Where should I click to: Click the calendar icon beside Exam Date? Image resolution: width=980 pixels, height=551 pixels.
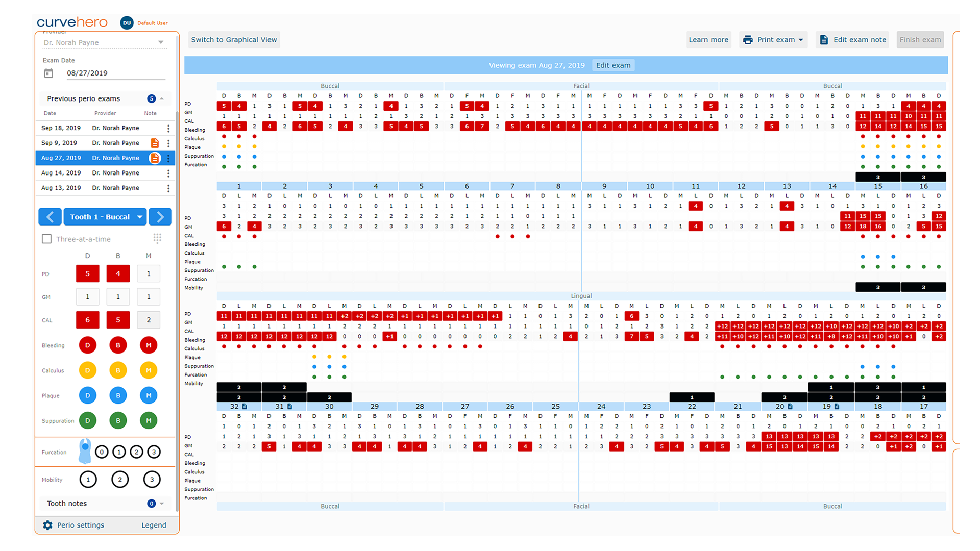[48, 73]
